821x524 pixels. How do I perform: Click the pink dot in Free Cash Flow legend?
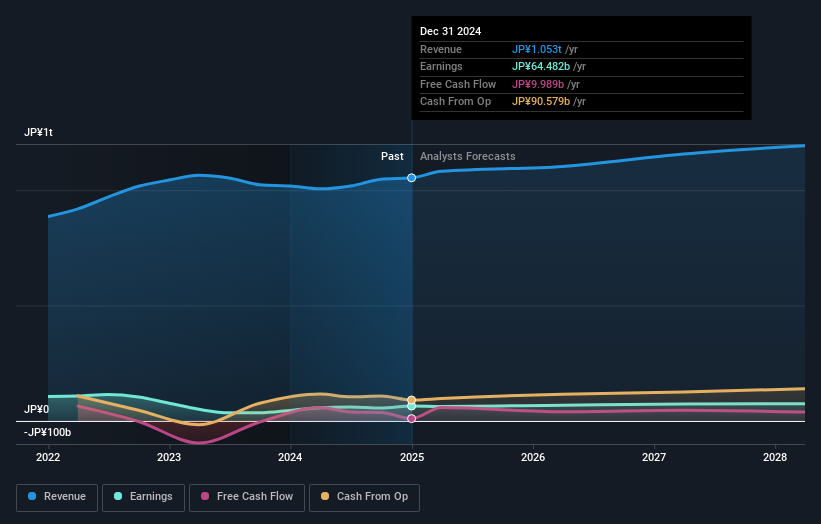205,496
